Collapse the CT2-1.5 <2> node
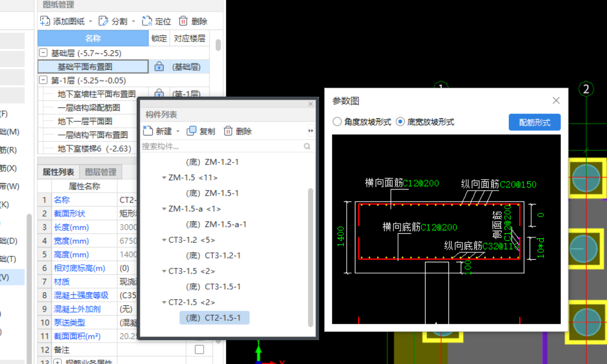 point(164,302)
